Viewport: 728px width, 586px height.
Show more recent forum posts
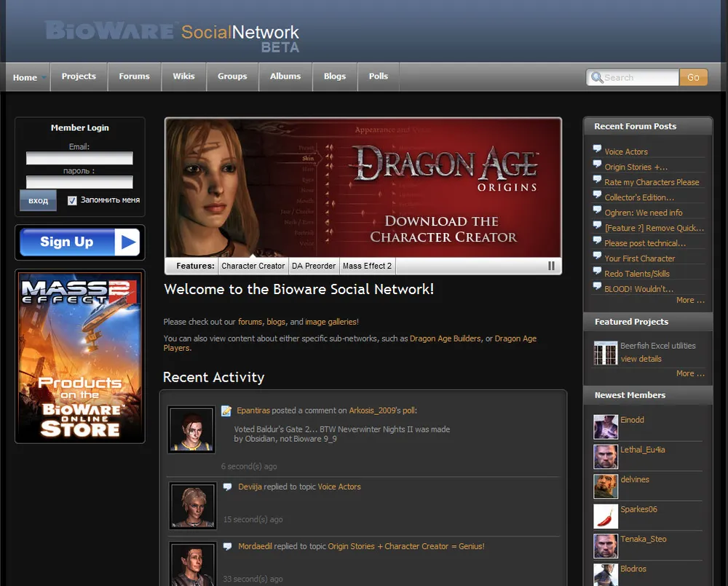[689, 300]
